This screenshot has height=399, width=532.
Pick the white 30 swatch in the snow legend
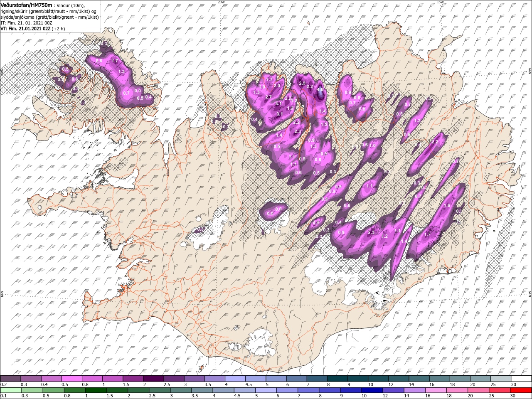(x=521, y=378)
